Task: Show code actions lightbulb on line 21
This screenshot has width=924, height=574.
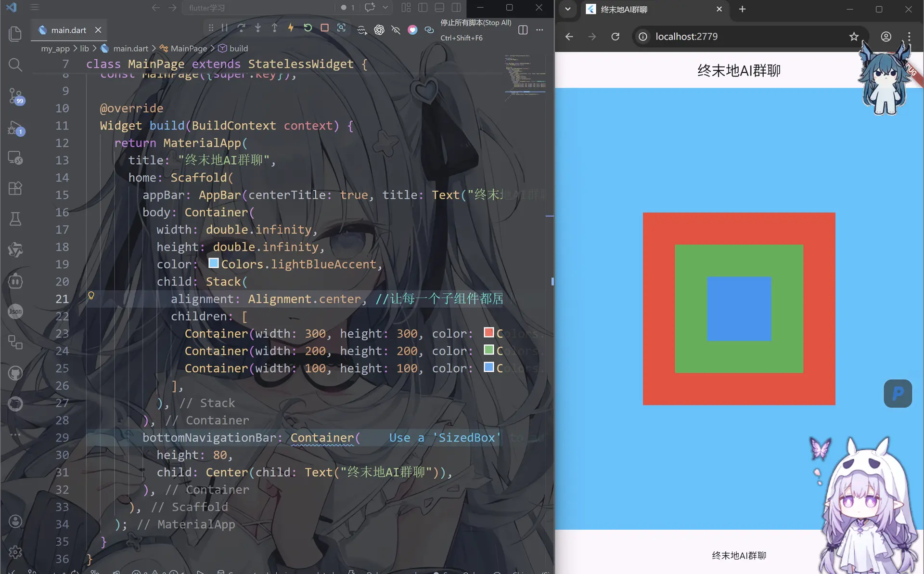Action: coord(91,296)
